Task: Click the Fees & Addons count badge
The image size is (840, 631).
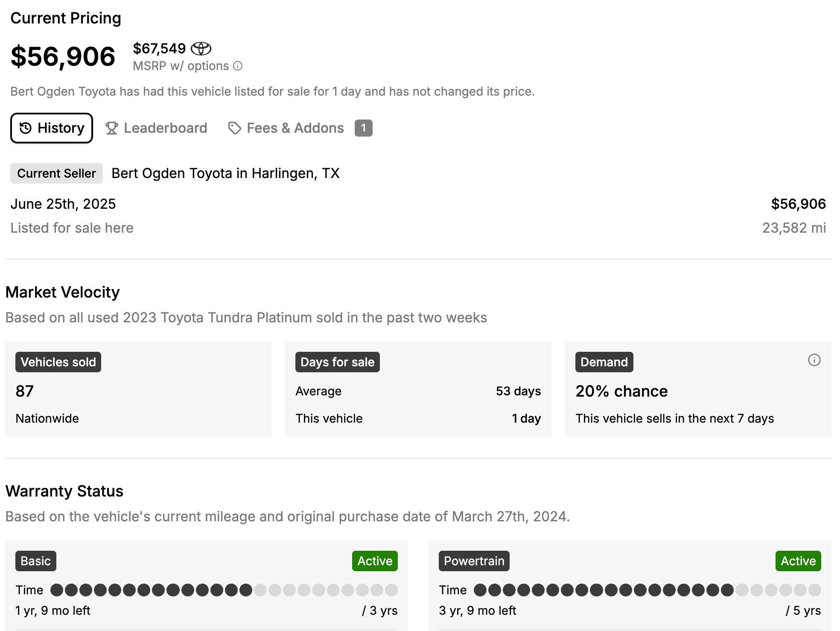Action: 363,128
